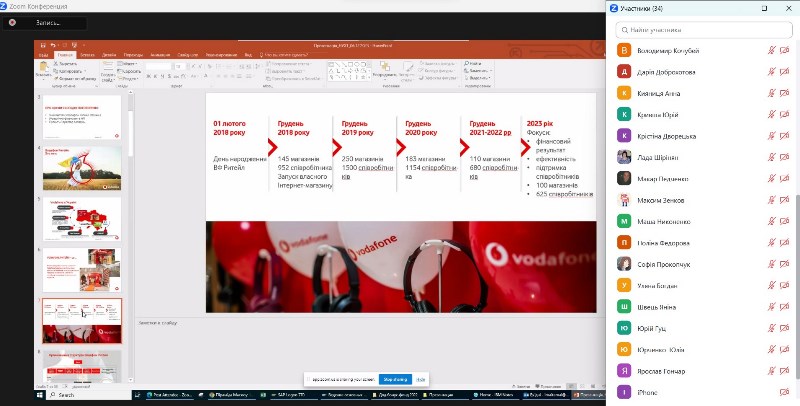Click muted microphone icon for Максим Зенков
The width and height of the screenshot is (800, 406).
(772, 200)
